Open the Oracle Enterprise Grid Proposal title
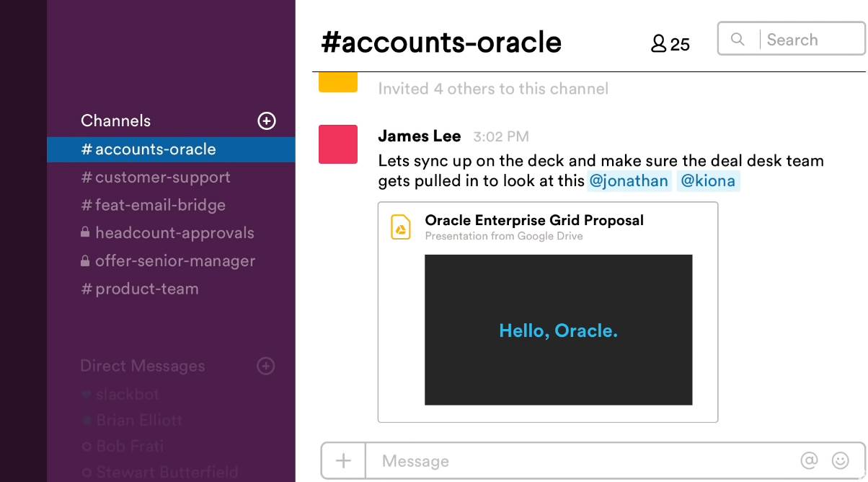Screen dimensions: 868x482 click(x=534, y=221)
